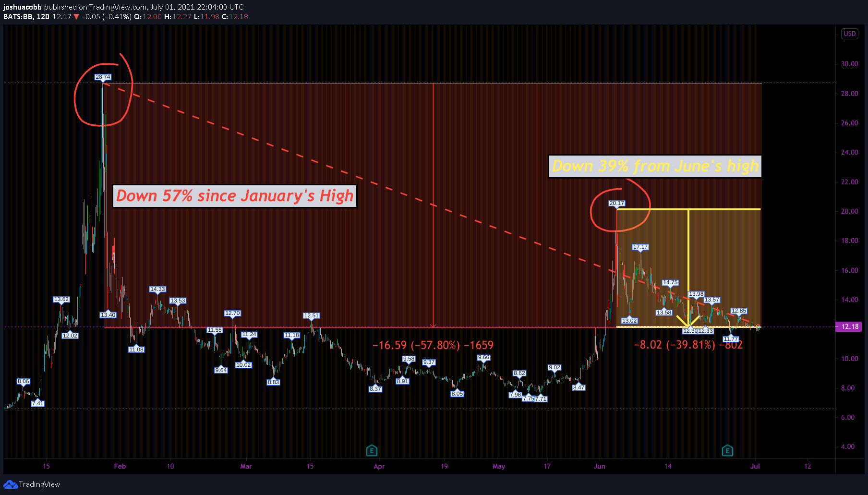
Task: Click the 12.18 current price label
Action: click(849, 326)
